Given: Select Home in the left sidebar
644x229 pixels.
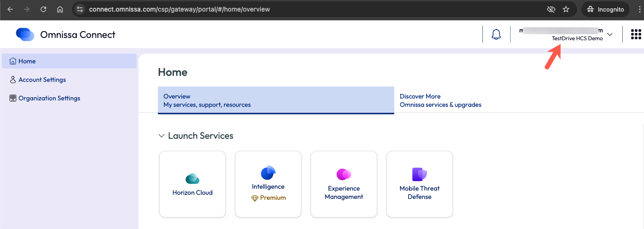Looking at the screenshot, I should pos(27,61).
